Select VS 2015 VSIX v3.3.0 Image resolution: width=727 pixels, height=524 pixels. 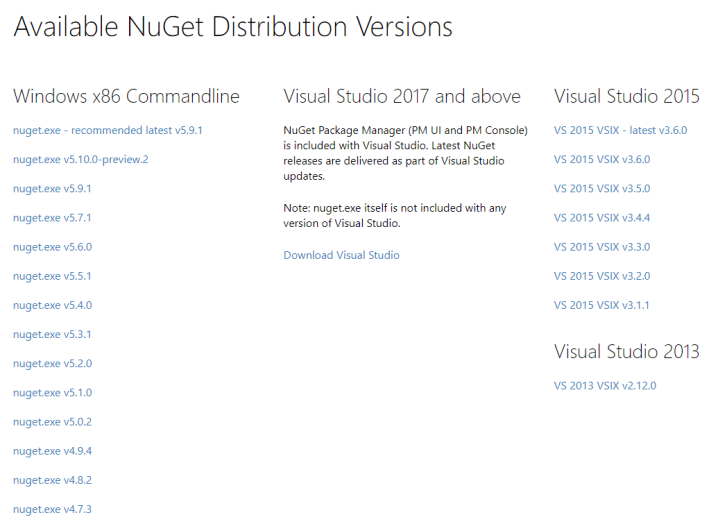coord(602,247)
